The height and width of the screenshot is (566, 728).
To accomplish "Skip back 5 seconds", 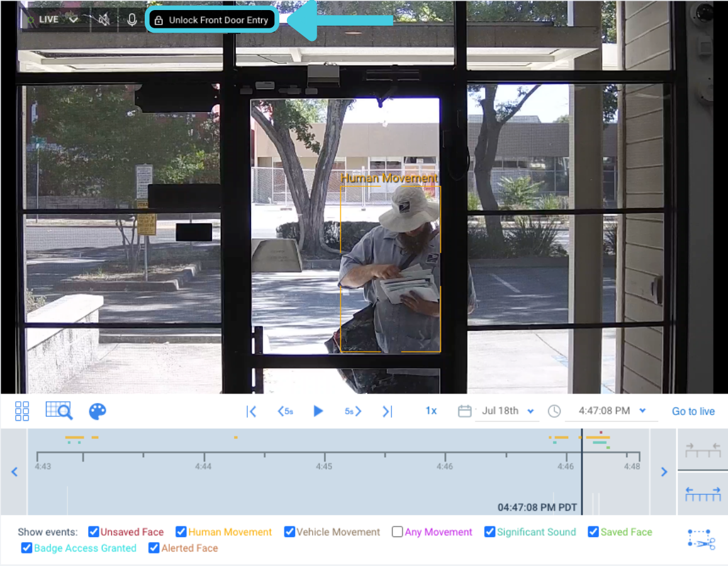I will [285, 411].
